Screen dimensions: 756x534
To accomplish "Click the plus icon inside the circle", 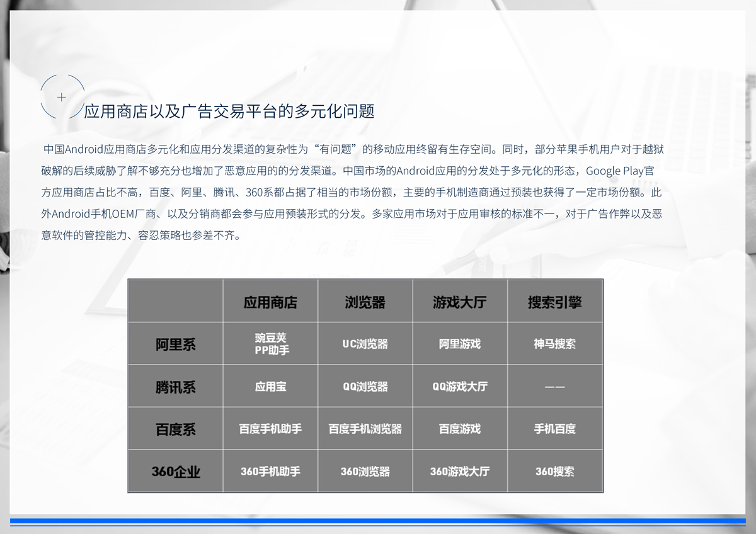I will (x=62, y=97).
